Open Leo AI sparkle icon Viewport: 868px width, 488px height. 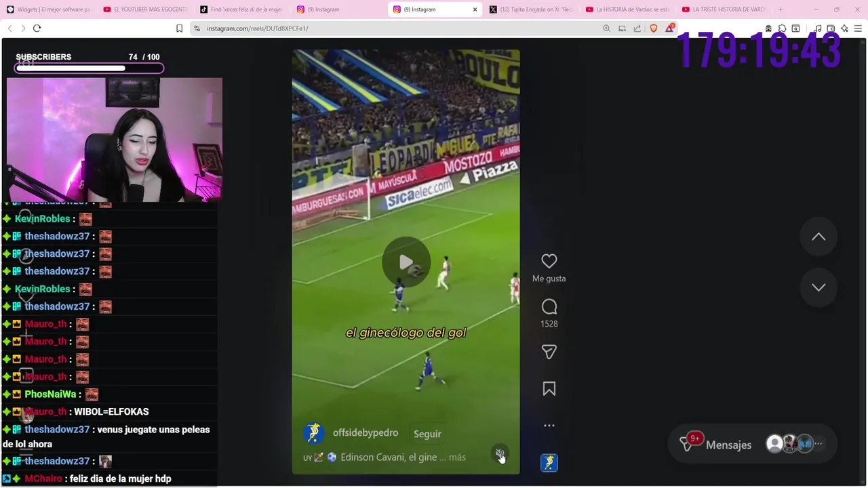[x=844, y=28]
